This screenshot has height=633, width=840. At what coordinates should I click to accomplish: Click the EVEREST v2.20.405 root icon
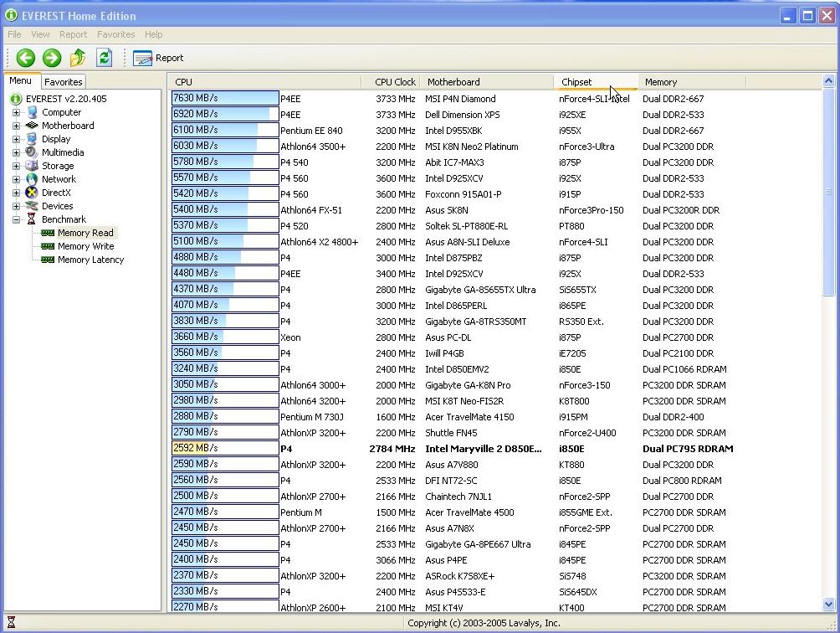click(16, 99)
